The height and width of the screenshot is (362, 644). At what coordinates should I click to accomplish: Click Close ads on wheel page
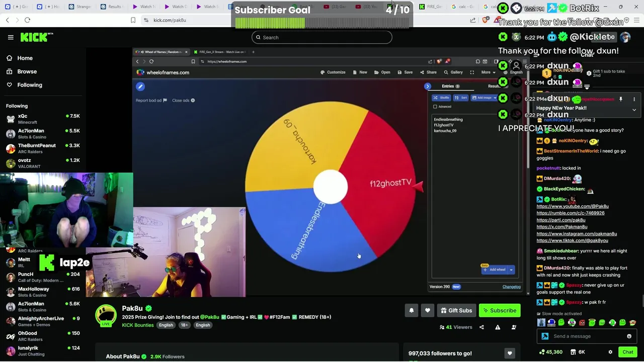[184, 101]
